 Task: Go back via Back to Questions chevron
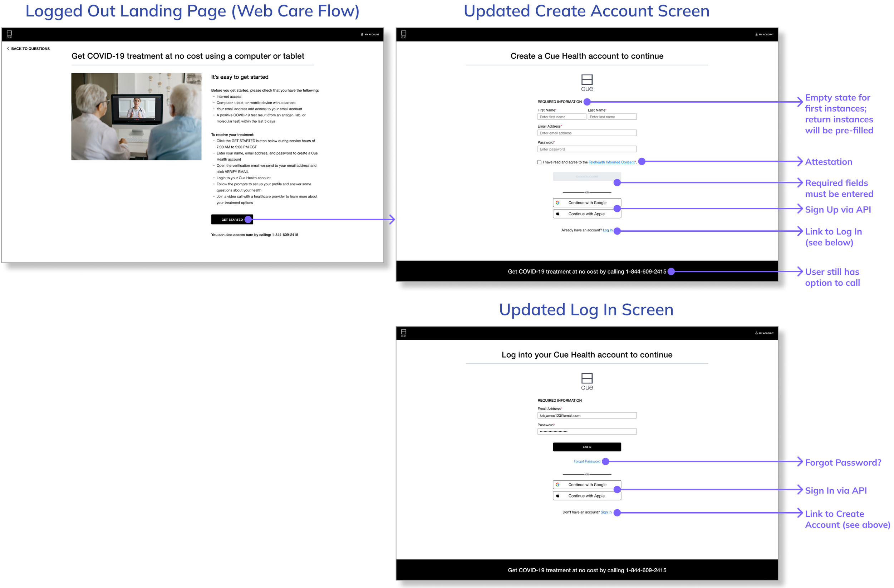pyautogui.click(x=8, y=49)
